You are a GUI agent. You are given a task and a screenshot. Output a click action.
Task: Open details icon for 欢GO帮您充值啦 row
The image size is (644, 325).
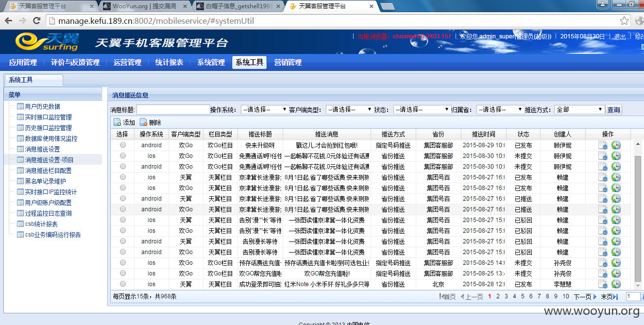(x=603, y=273)
